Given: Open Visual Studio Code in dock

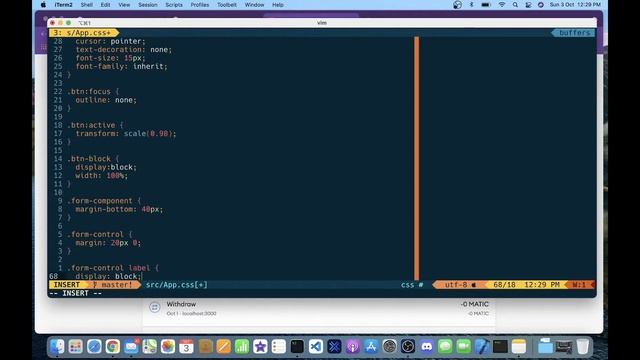Looking at the screenshot, I should (316, 347).
